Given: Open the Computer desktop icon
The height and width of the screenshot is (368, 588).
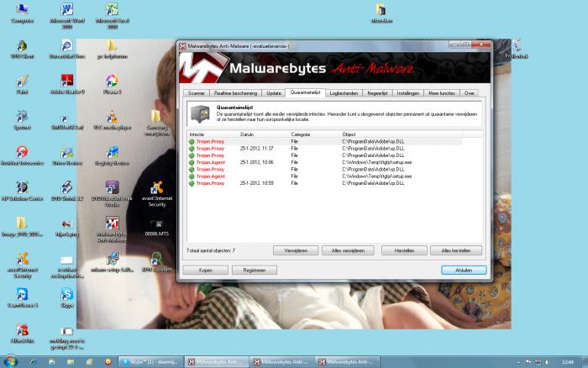Looking at the screenshot, I should [x=22, y=13].
